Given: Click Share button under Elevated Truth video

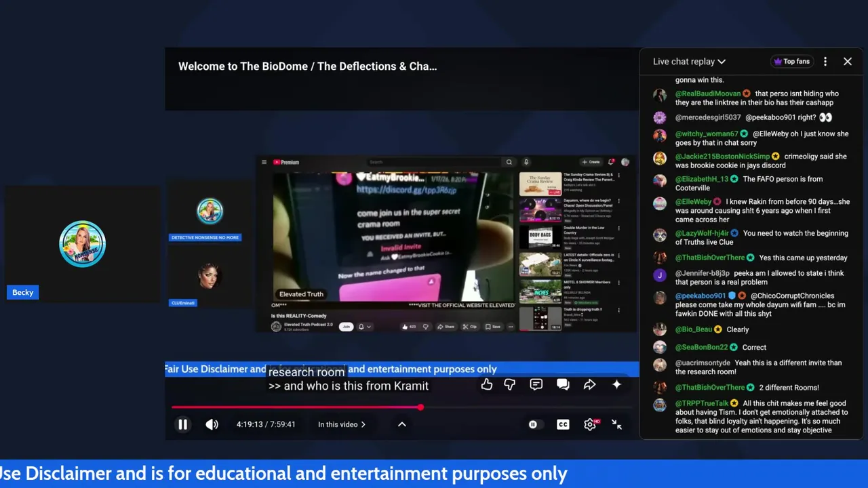Looking at the screenshot, I should (x=446, y=327).
